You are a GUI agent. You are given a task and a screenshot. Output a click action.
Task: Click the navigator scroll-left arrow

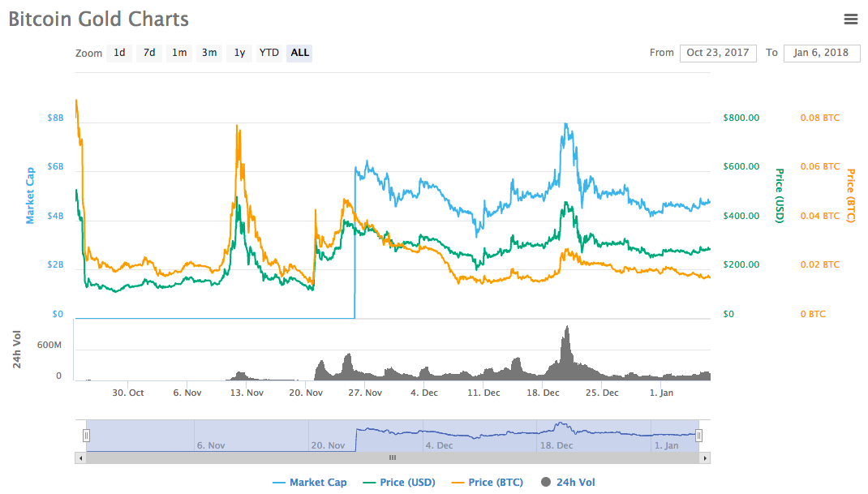[81, 458]
